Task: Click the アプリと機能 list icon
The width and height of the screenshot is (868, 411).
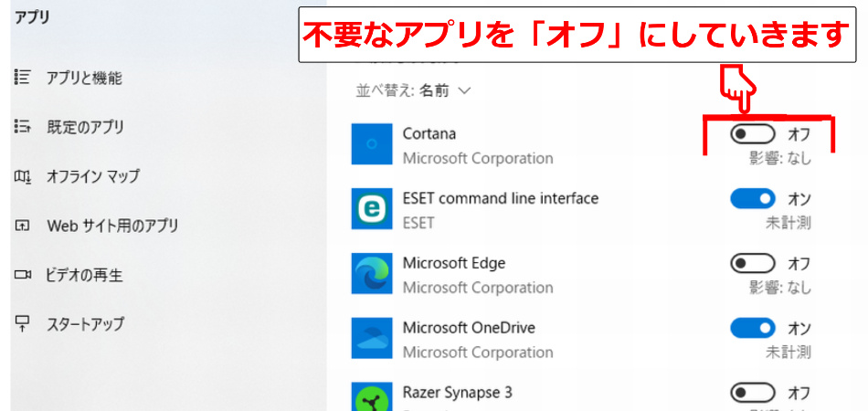Action: 23,78
